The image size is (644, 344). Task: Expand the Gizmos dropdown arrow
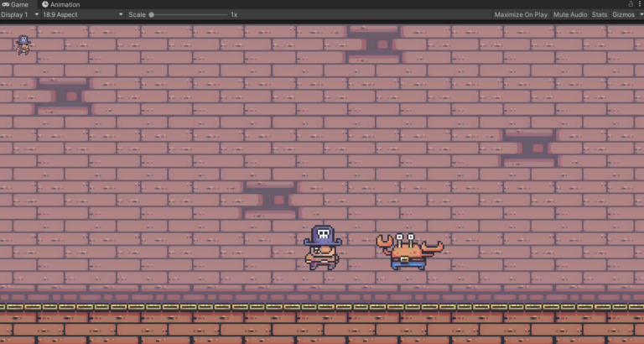pos(641,14)
